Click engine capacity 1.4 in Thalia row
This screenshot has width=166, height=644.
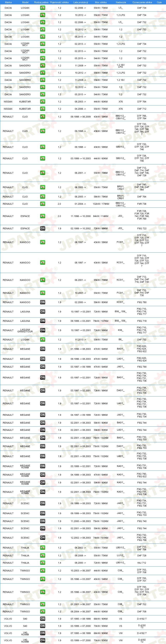pyautogui.click(x=59, y=563)
